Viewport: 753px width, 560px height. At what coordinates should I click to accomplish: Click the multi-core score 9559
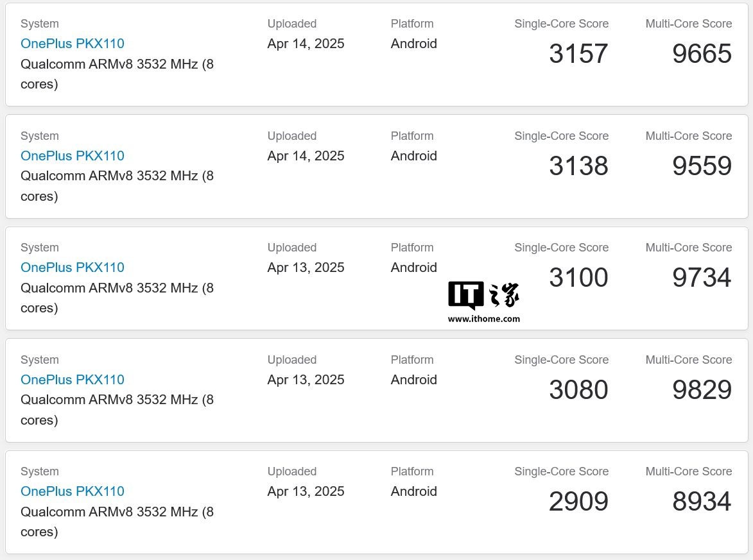702,166
